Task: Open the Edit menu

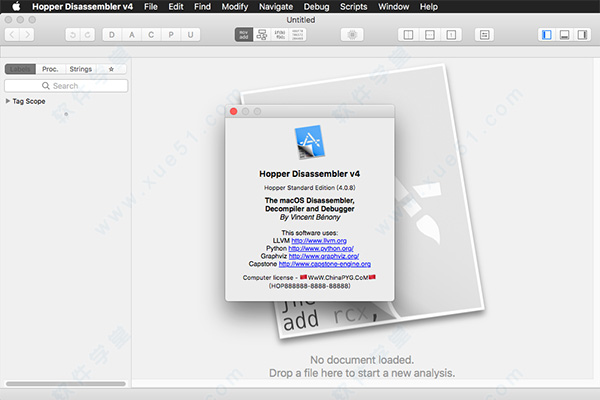Action: [176, 7]
